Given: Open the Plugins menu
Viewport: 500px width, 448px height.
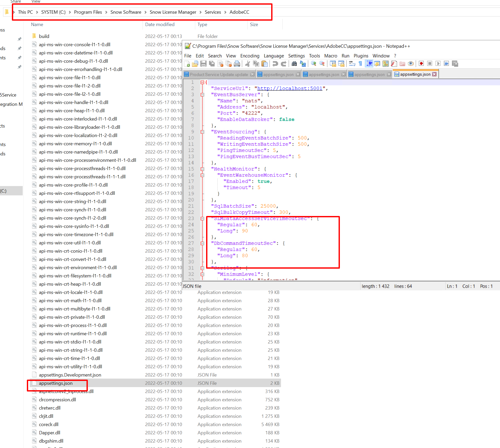Looking at the screenshot, I should [x=361, y=56].
